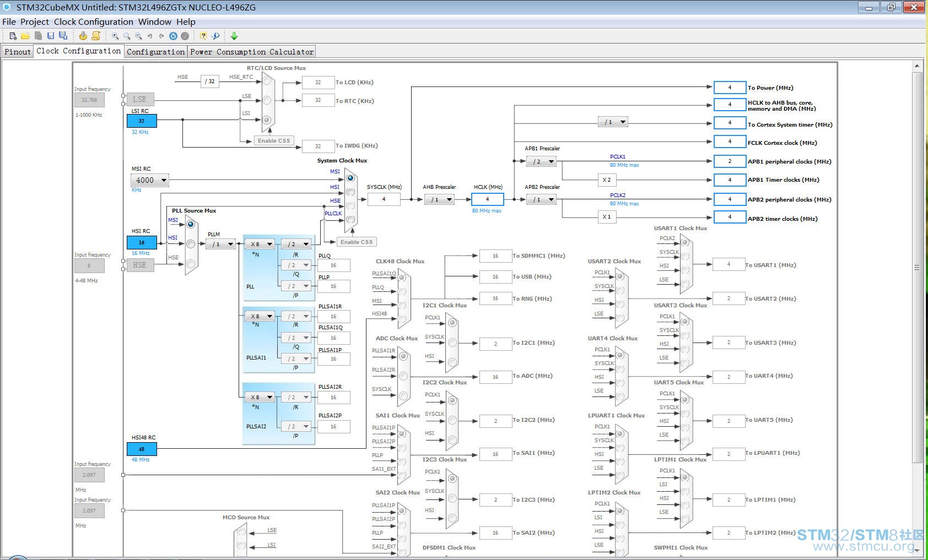Click the scrollbar up arrow
The height and width of the screenshot is (560, 928).
pyautogui.click(x=917, y=66)
